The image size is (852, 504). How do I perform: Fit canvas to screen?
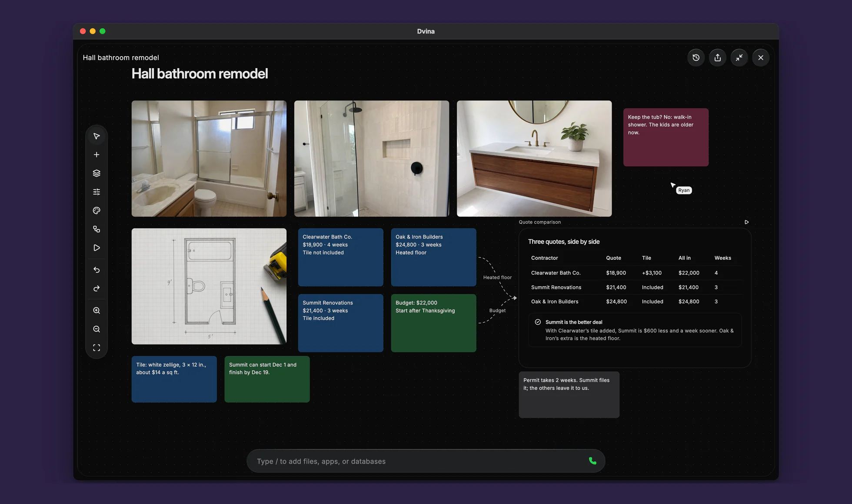[x=97, y=348]
